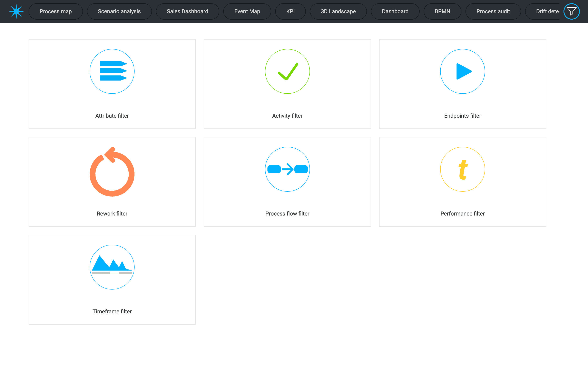Select the KPI tab
This screenshot has height=367, width=588.
pos(290,11)
